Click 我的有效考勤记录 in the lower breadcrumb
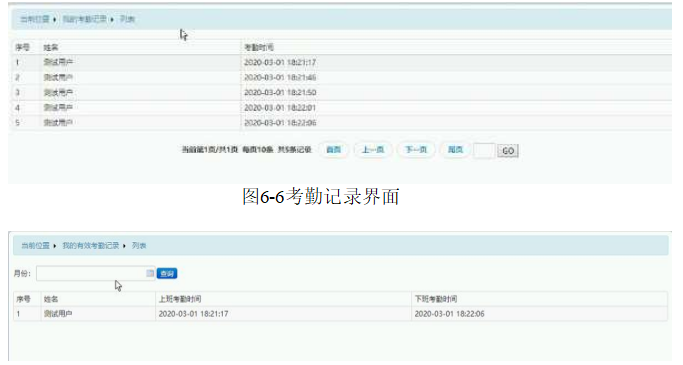Image resolution: width=683 pixels, height=365 pixels. pyautogui.click(x=91, y=246)
